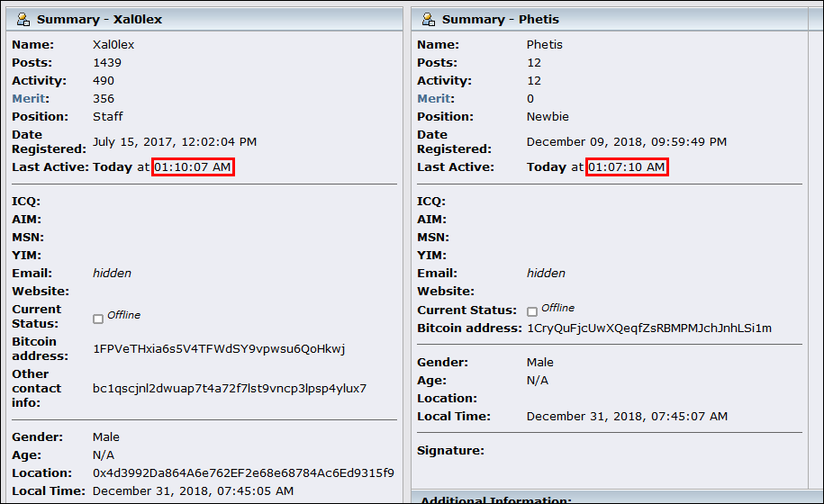Click the Summary - Xal0lex header title

tap(99, 20)
